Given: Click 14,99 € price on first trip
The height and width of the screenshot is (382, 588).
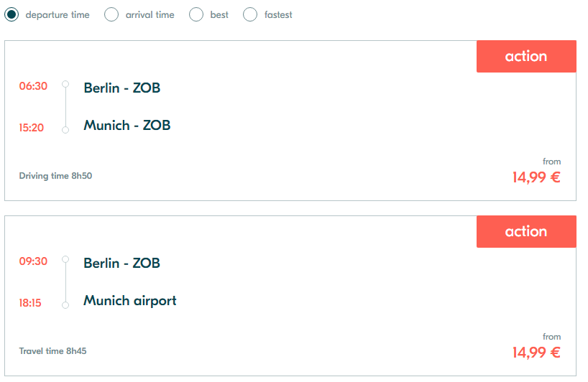Looking at the screenshot, I should pos(536,177).
